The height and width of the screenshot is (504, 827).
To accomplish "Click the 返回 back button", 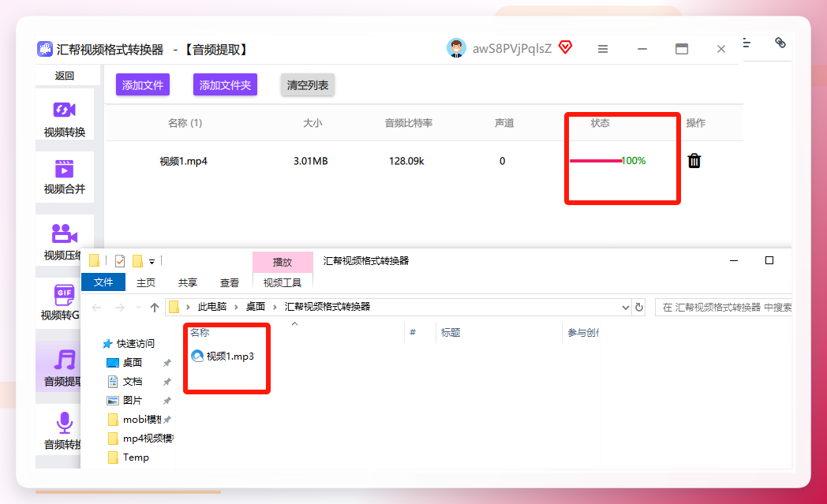I will click(x=65, y=76).
